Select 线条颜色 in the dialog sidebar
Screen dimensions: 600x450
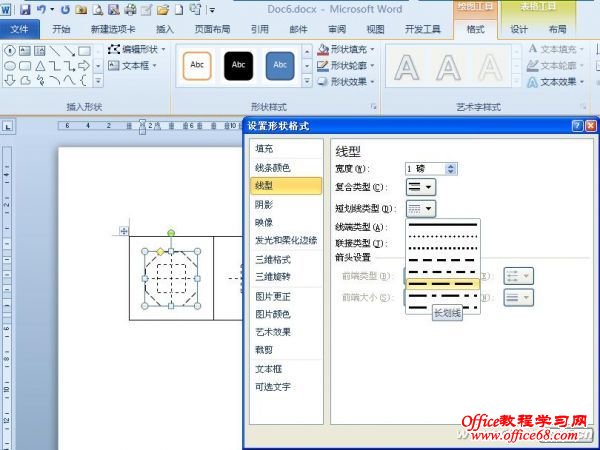coord(273,167)
